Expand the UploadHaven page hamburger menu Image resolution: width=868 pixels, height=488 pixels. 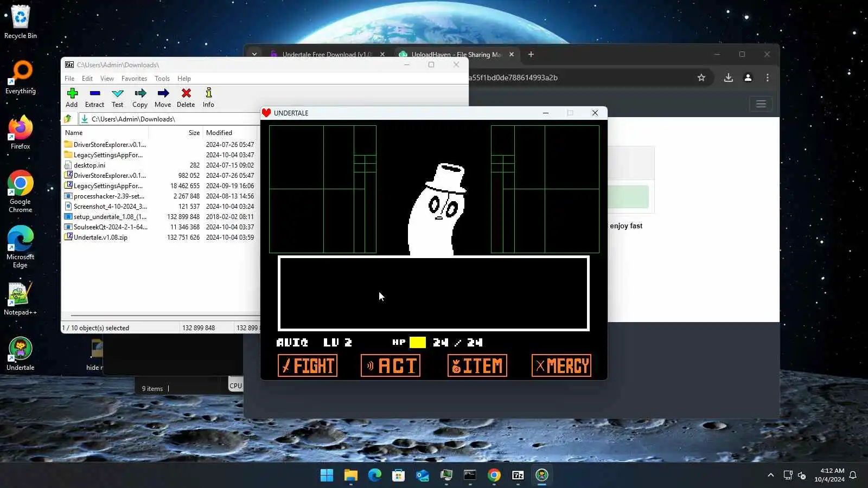coord(761,104)
